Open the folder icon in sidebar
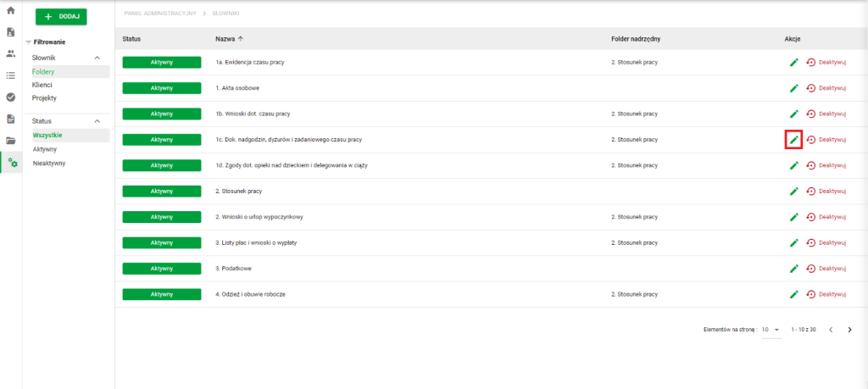The image size is (868, 389). click(10, 141)
